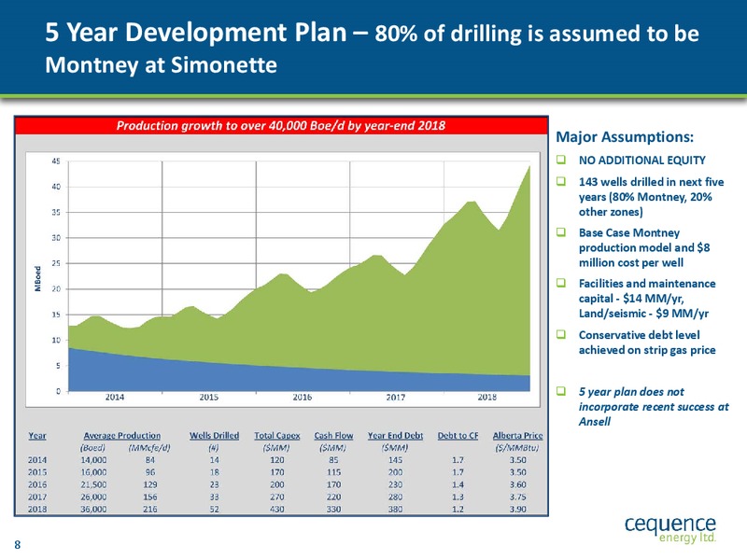This screenshot has height=560, width=747.
Task: Click the red banner 'Production growth to over 40,000 Boe/d'
Action: coord(281,126)
